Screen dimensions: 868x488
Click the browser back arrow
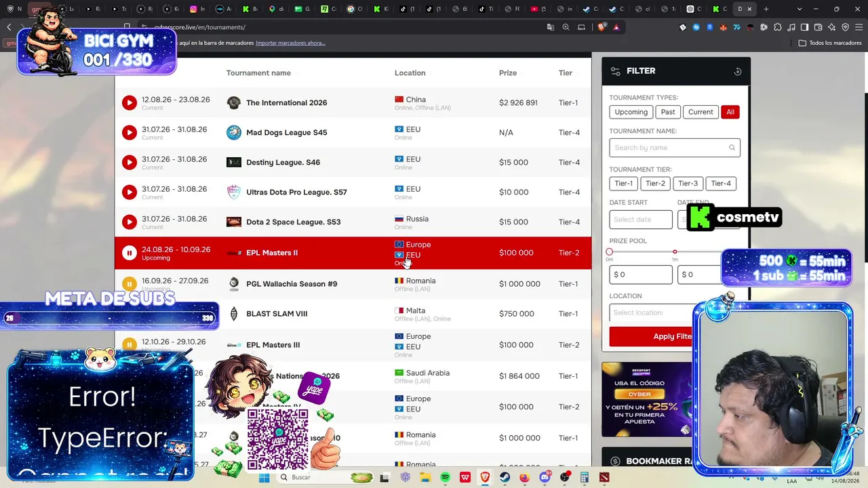[9, 27]
